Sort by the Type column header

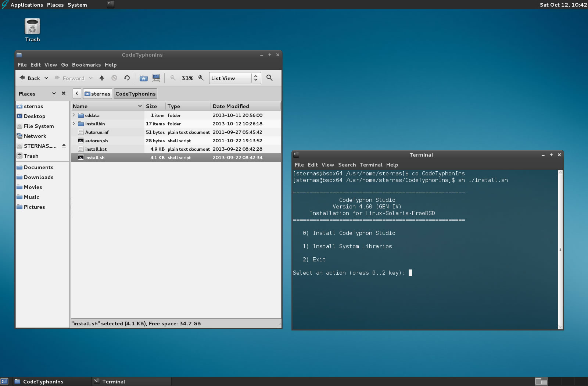pos(188,106)
